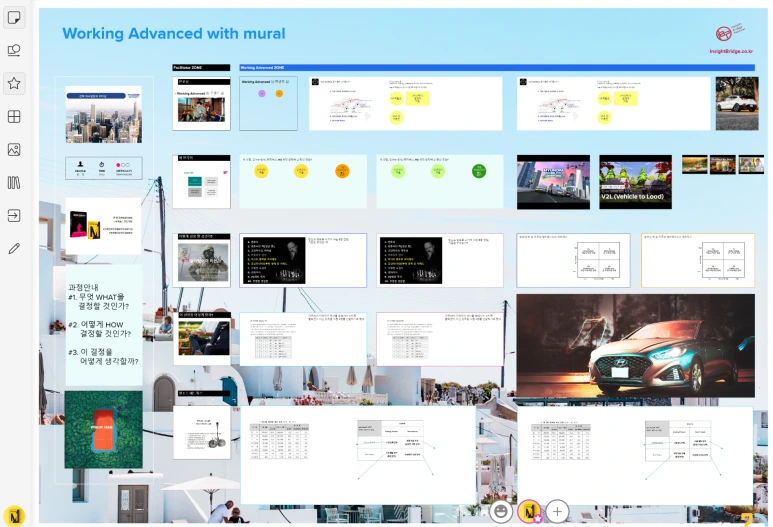Select the green forest aerial image
The image size is (773, 527).
(104, 429)
